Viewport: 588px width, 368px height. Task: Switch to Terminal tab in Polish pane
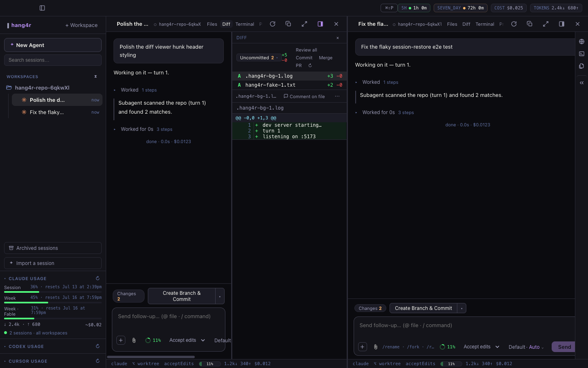coord(245,24)
